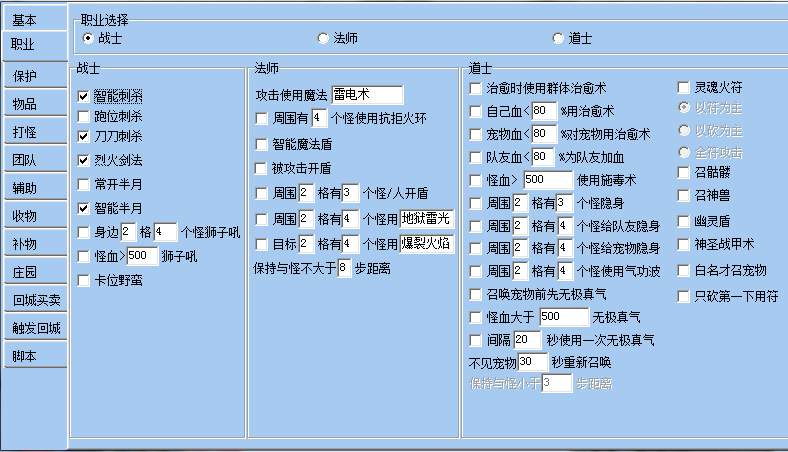
Task: Check the 个怪隐身 checkbox
Action: click(475, 203)
